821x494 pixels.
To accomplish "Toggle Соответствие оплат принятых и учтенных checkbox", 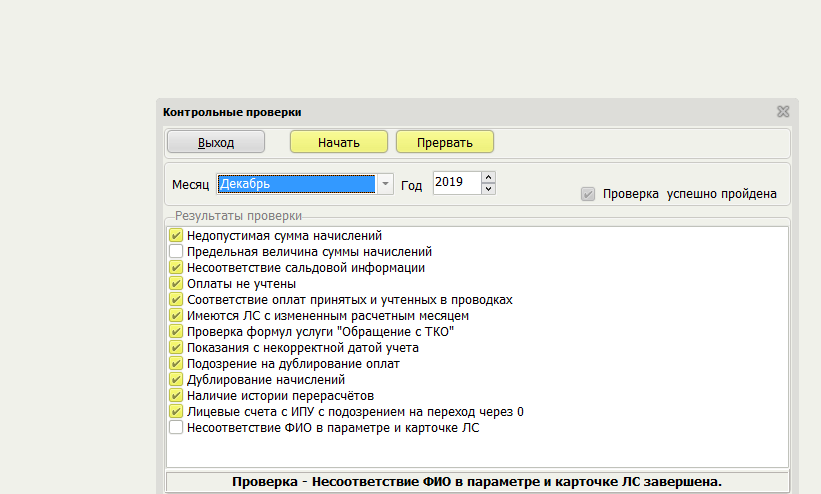I will pos(176,300).
